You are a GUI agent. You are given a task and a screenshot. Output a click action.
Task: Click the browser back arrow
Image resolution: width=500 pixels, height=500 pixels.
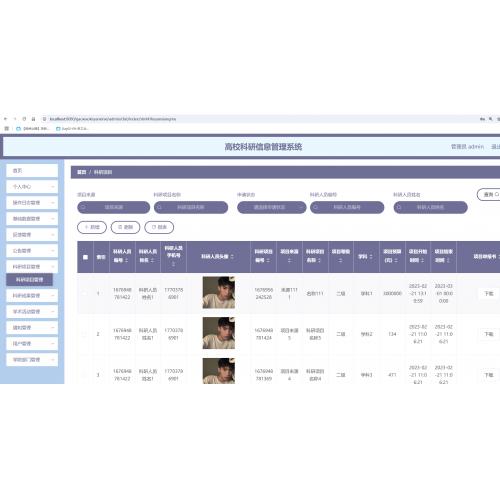(5, 119)
